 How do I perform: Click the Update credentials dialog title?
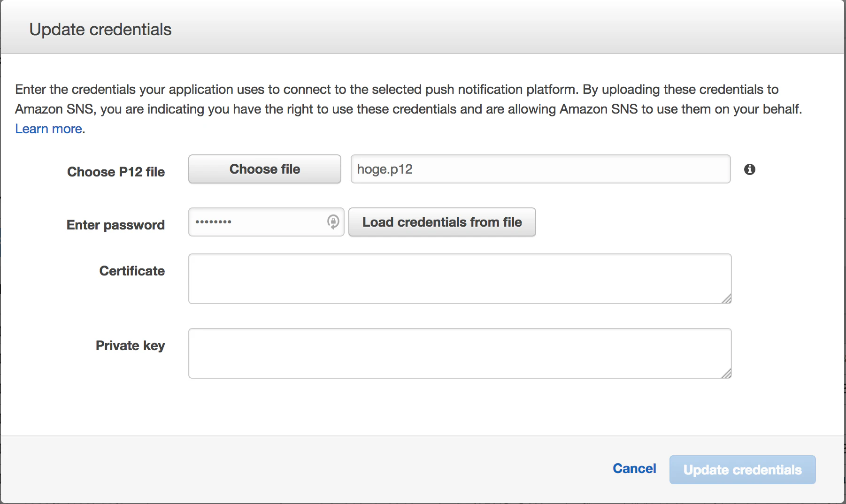click(x=100, y=30)
